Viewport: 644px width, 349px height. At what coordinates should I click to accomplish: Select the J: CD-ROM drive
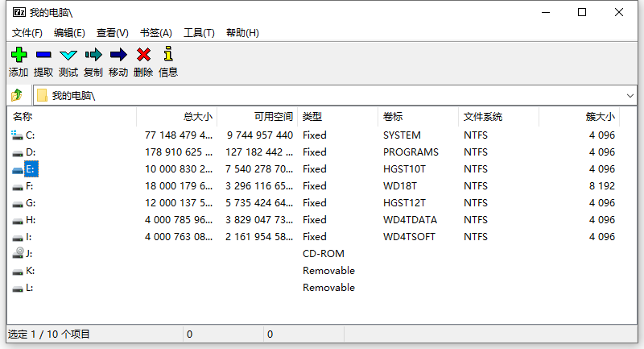pos(29,254)
